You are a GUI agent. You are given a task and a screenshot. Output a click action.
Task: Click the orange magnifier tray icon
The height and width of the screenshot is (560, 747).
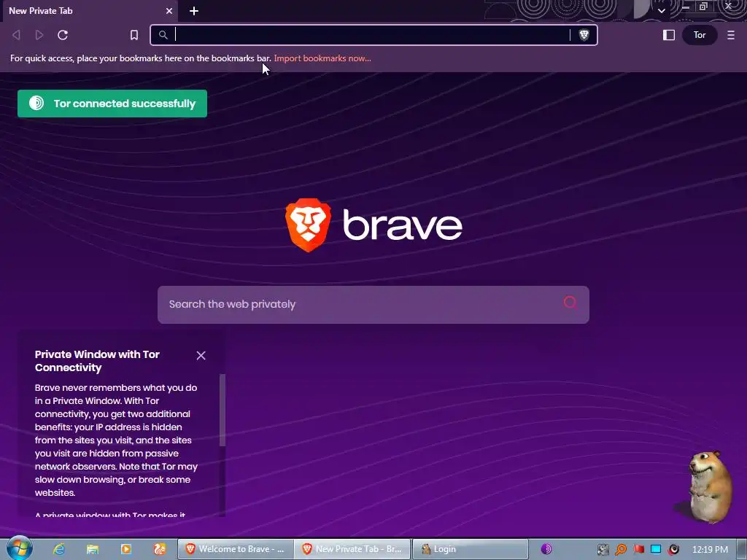(x=620, y=550)
